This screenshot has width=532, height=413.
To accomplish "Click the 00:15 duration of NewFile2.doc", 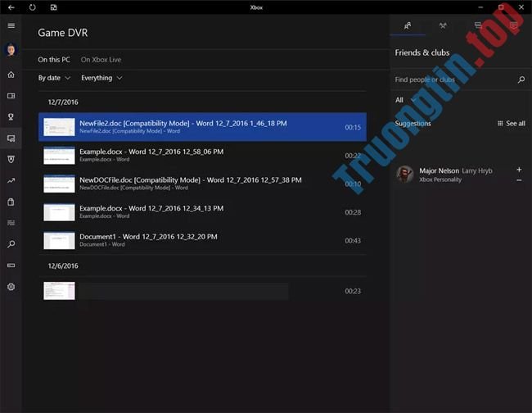I will (x=353, y=127).
